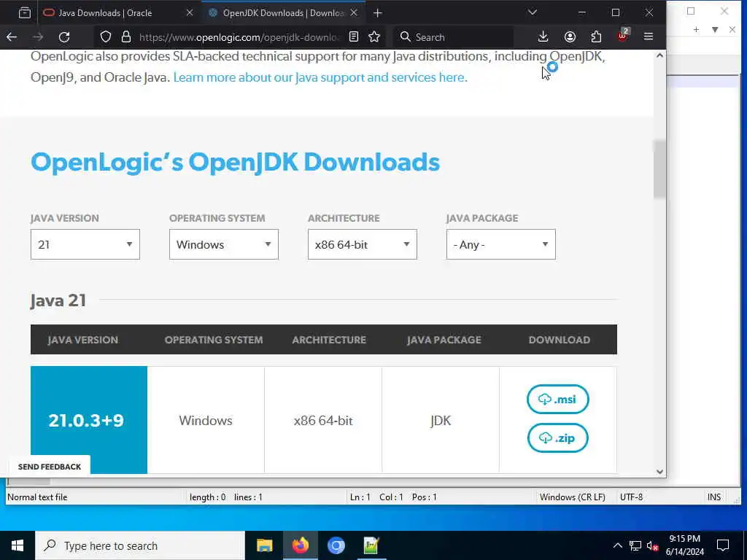Open a new tab with plus icon

coord(378,13)
